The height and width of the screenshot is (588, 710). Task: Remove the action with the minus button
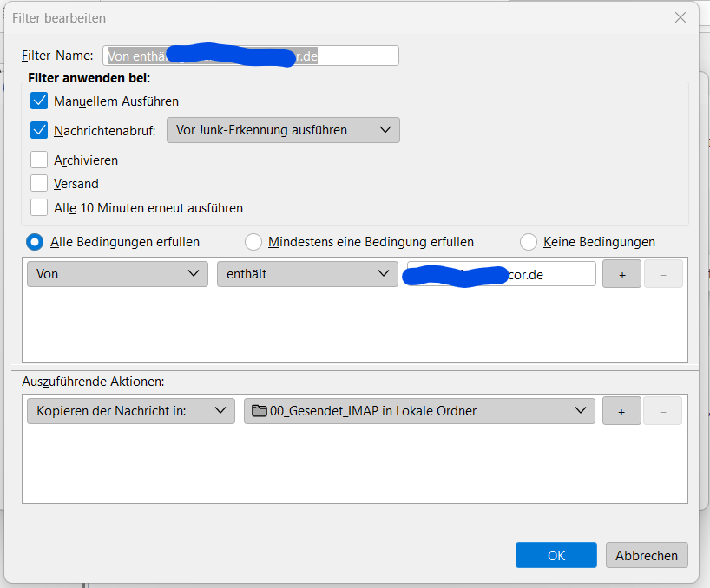point(663,411)
